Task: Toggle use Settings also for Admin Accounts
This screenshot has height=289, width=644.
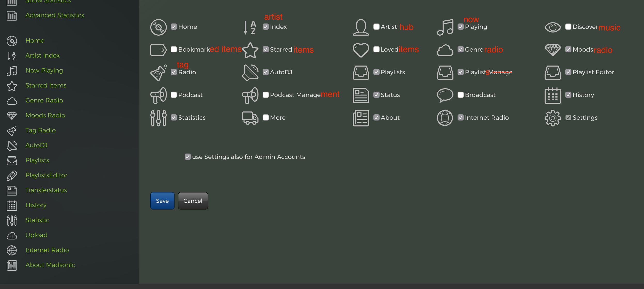Action: click(188, 157)
